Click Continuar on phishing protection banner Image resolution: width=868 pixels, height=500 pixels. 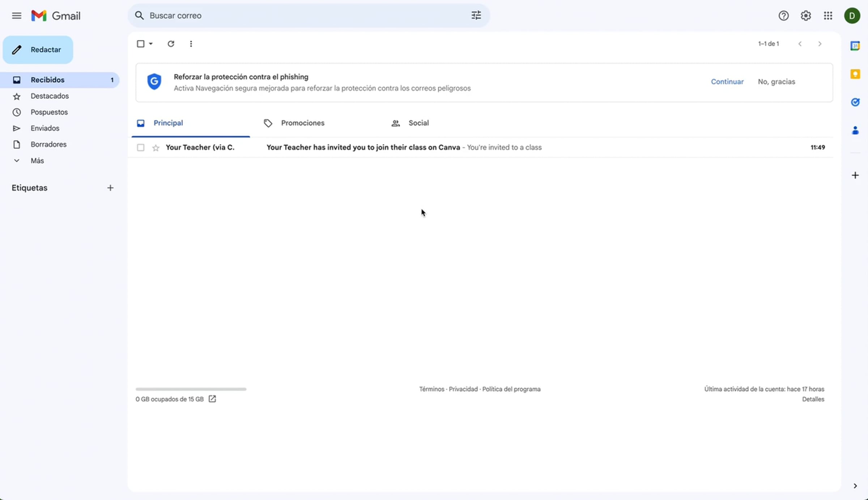tap(727, 82)
